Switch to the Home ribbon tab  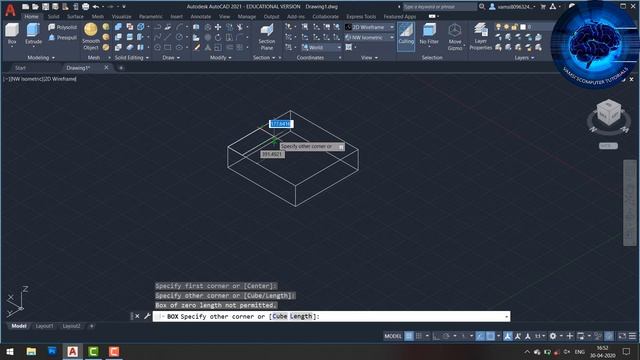pos(31,17)
